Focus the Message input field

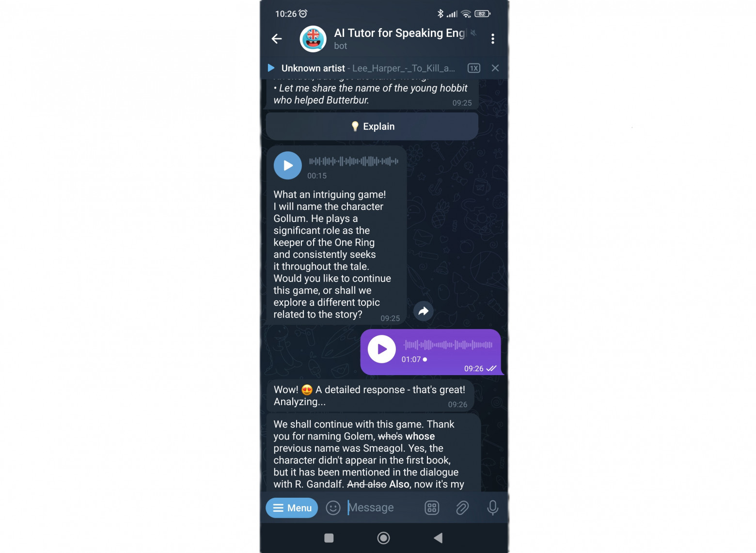point(380,507)
